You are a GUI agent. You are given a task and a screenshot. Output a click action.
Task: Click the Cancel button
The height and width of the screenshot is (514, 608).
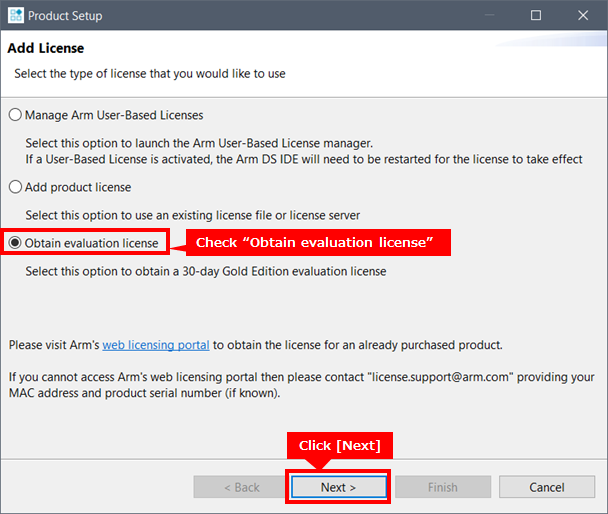[547, 487]
